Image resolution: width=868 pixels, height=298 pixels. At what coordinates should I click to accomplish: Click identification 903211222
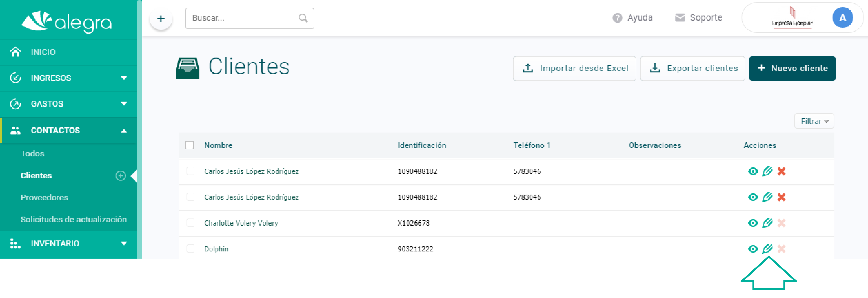[415, 249]
